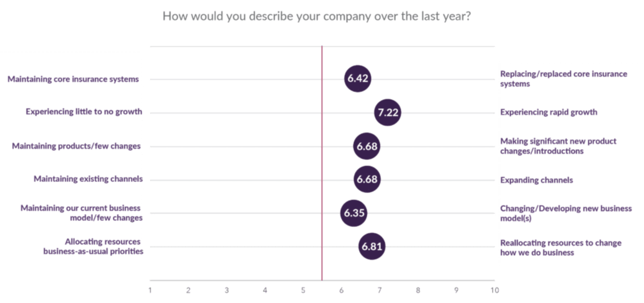Click the 6.42 data bubble

(358, 78)
